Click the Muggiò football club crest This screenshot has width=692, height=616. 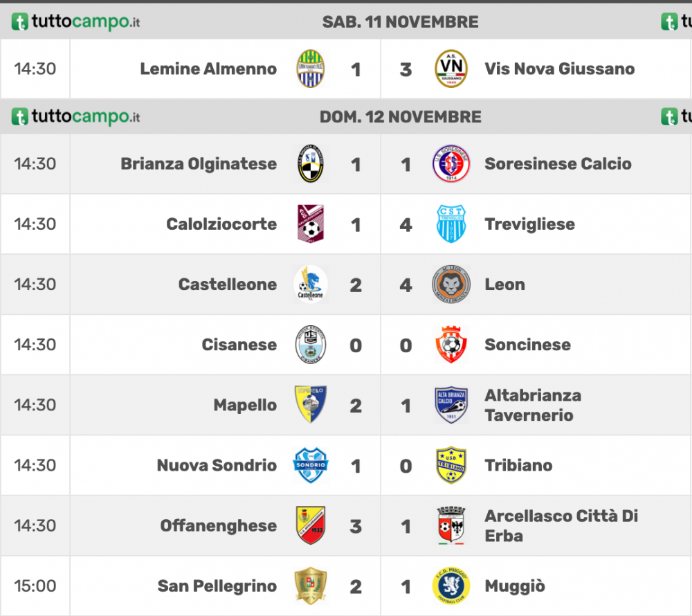[450, 586]
